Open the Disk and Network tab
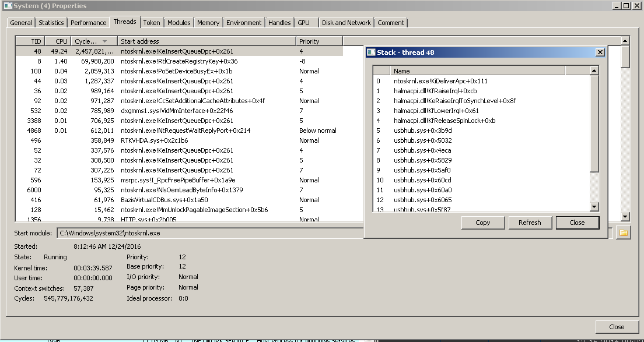Viewport: 644px width, 342px height. point(346,23)
